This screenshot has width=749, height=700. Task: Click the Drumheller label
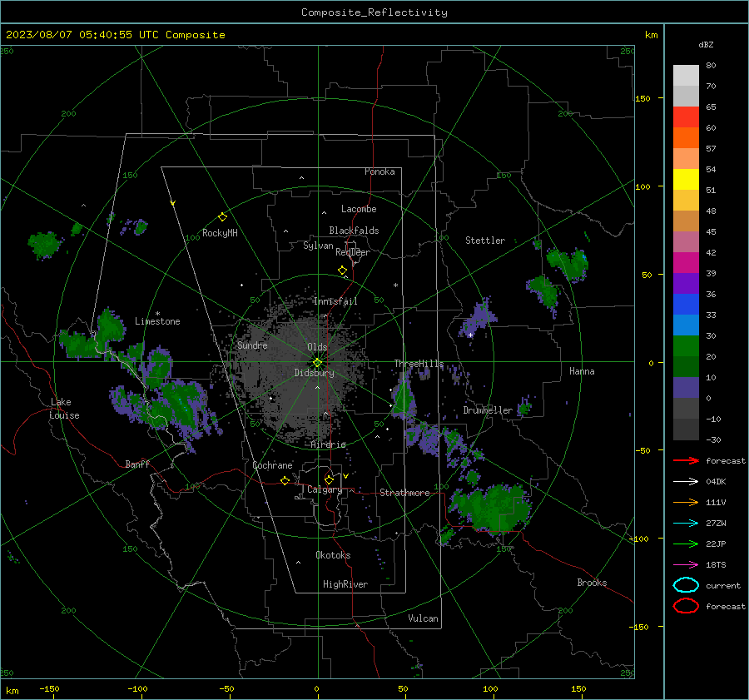(488, 410)
